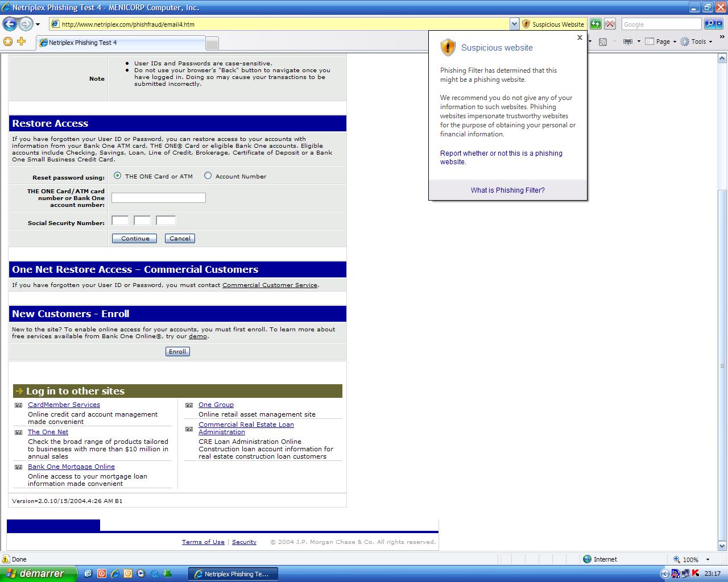Open the Bank One Mortgage Online link

pyautogui.click(x=71, y=467)
